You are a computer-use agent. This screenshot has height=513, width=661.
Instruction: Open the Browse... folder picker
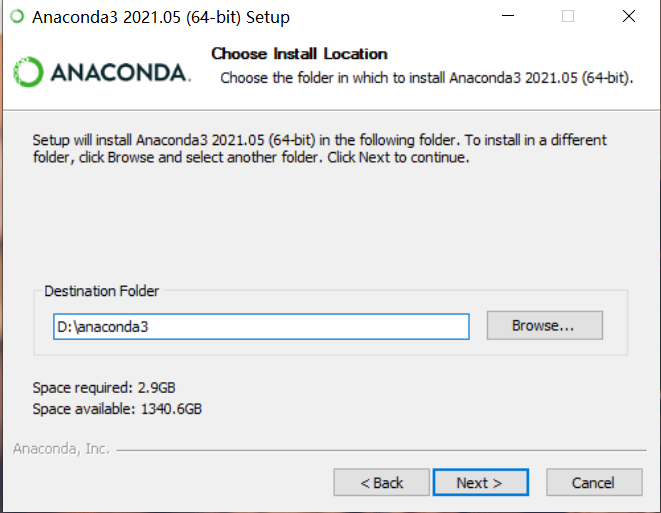[544, 326]
